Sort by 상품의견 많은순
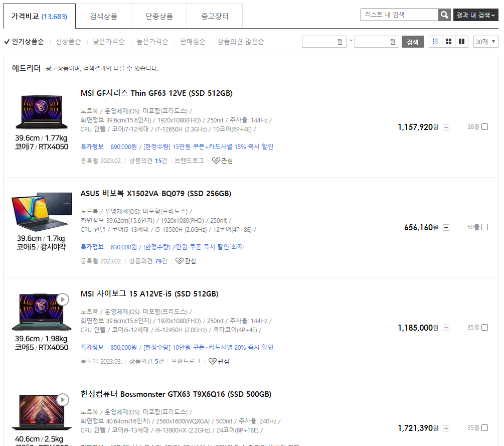 click(240, 42)
